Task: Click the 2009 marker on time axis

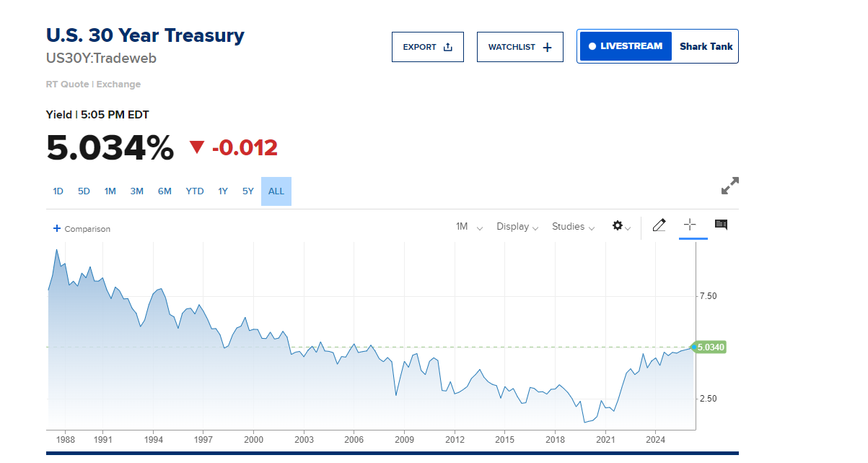Action: pos(405,439)
